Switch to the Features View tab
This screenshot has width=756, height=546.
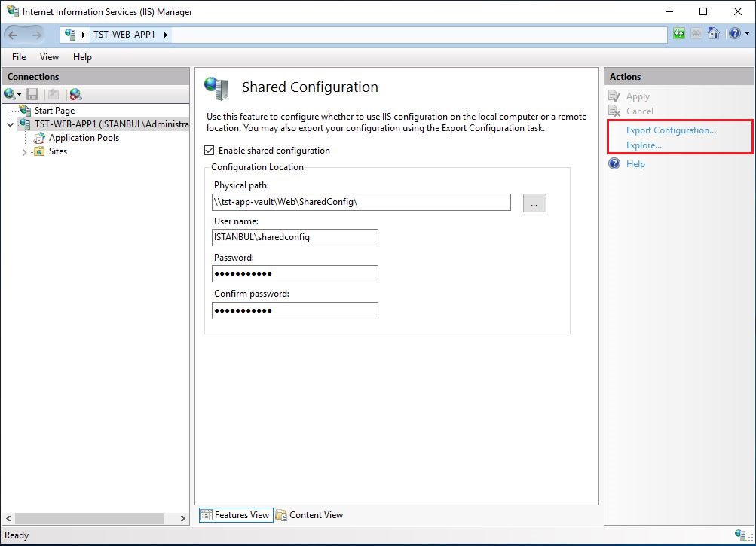click(236, 514)
